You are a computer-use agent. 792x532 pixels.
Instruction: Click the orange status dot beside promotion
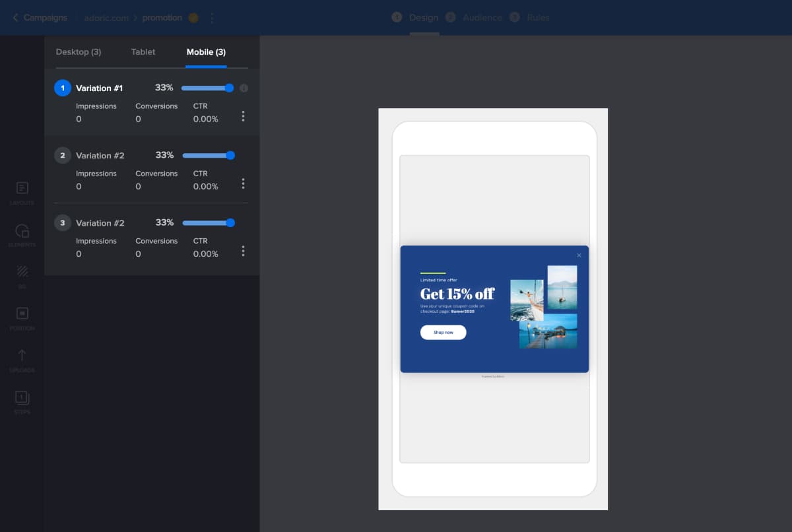click(x=193, y=18)
